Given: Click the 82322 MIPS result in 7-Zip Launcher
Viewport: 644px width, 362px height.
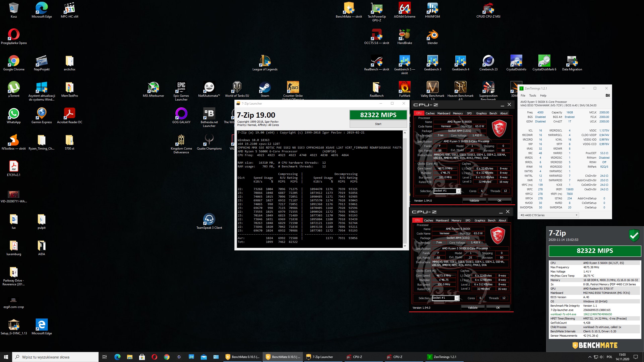Looking at the screenshot, I should point(378,115).
